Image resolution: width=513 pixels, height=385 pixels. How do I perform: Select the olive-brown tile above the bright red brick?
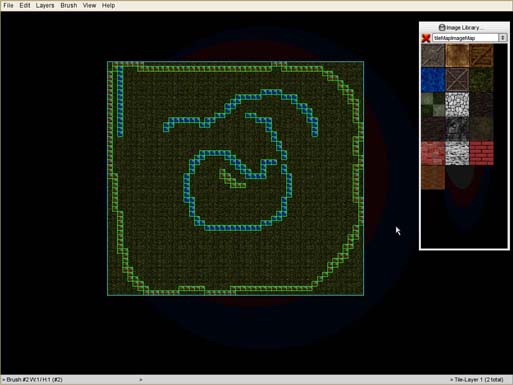481,129
